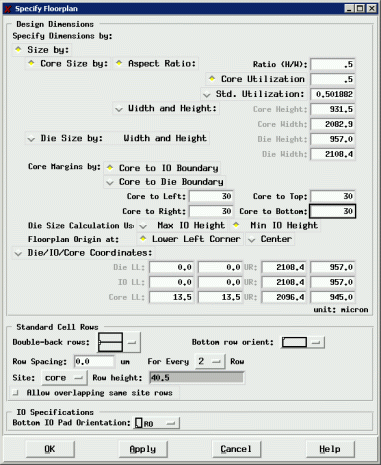Edit the Core Utilization value field
The height and width of the screenshot is (465, 381).
333,79
